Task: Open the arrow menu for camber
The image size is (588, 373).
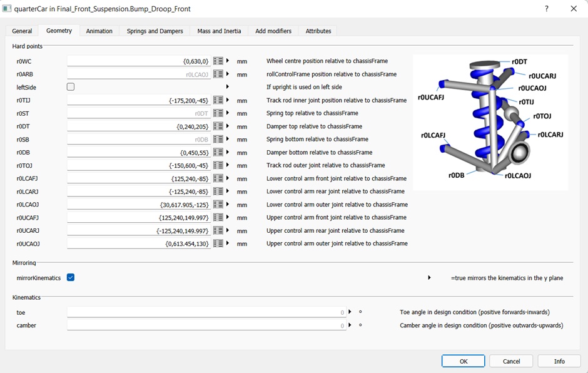Action: (x=350, y=325)
